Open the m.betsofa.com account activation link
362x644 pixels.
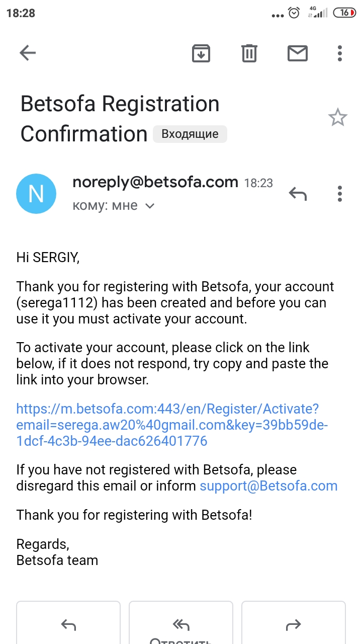point(167,425)
